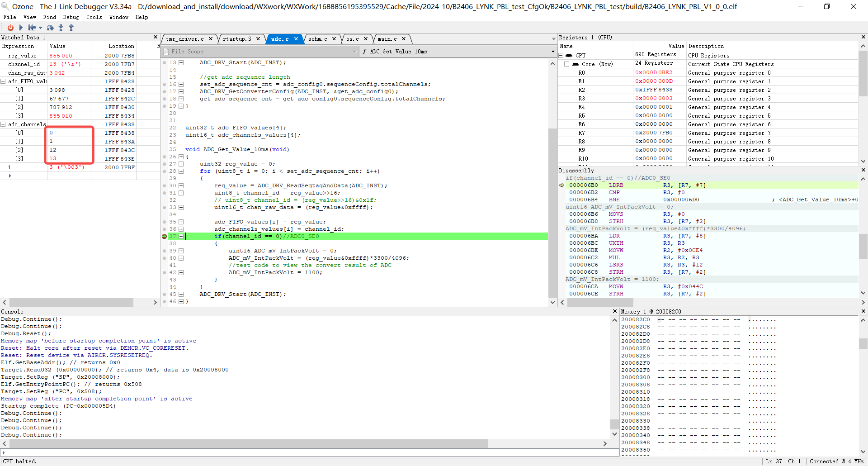Screen dimensions: 868x466
Task: Expand inline assembly for line 37
Action: [181, 236]
